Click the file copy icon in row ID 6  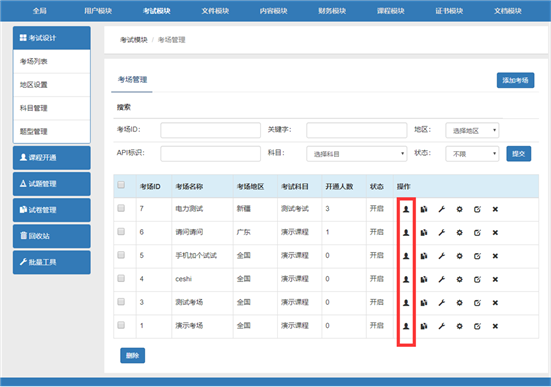click(424, 232)
